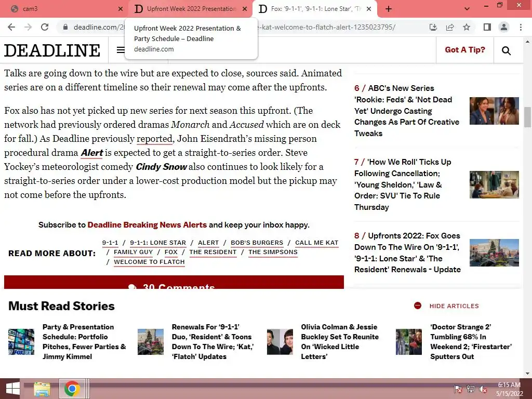Bookmark this page with star
Screen dimensions: 532x399
467,27
